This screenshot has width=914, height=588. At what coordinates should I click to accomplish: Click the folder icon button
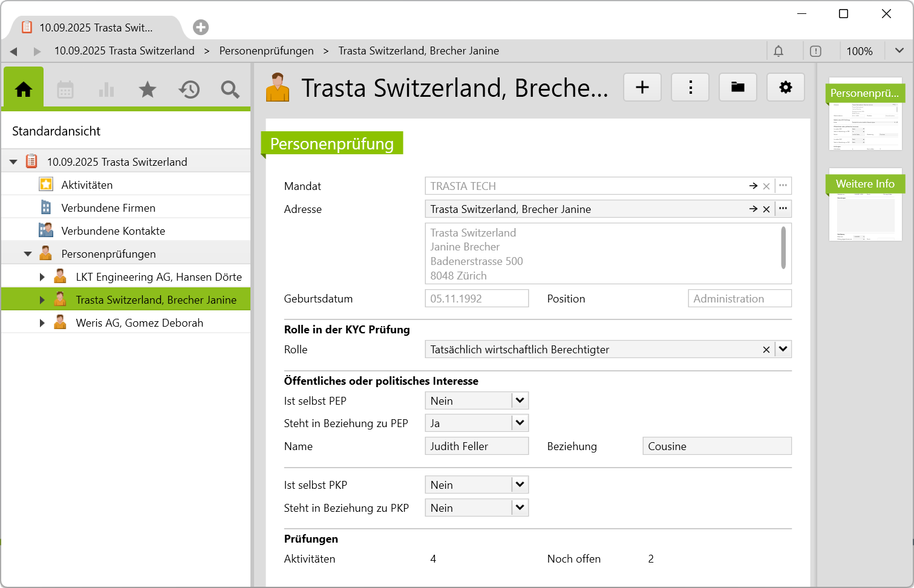[737, 88]
